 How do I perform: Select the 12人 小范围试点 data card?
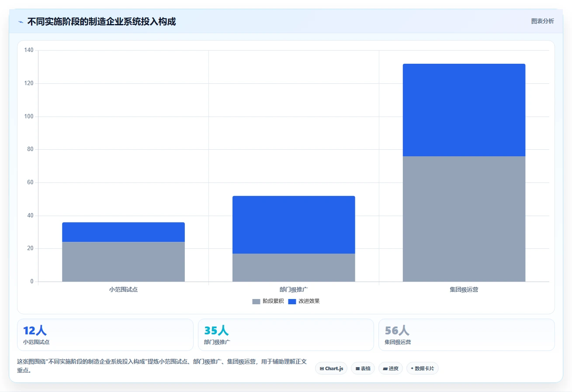(x=105, y=335)
